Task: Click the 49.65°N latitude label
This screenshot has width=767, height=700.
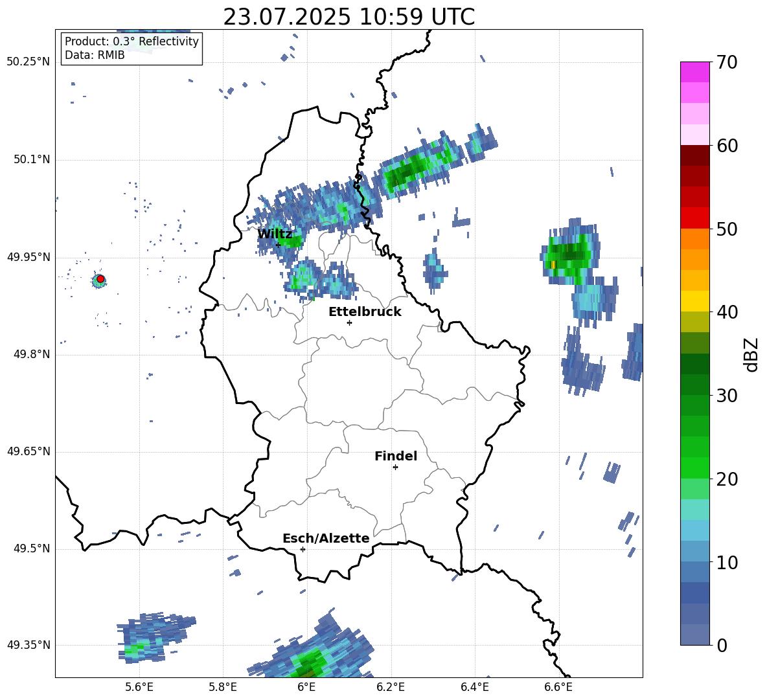Action: (x=29, y=451)
